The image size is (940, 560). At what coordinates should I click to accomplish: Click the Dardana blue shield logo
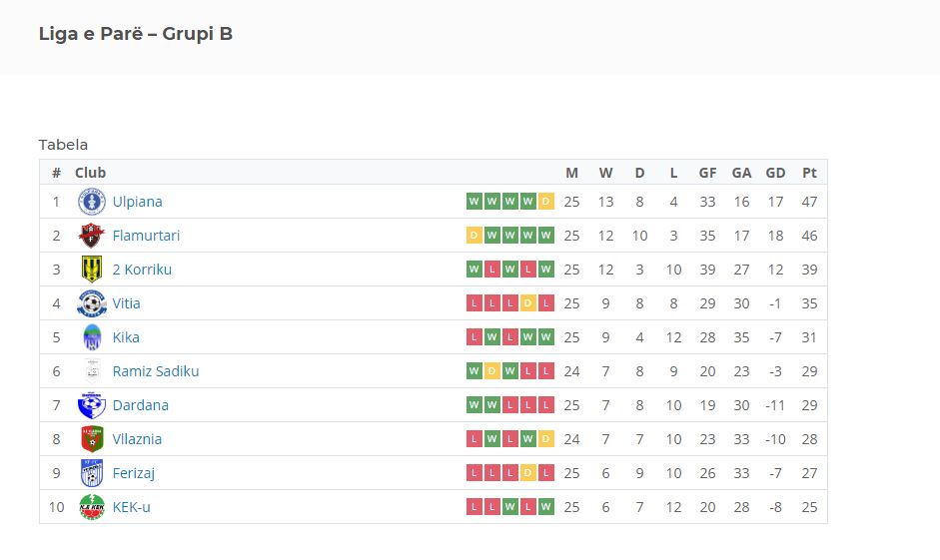point(92,405)
